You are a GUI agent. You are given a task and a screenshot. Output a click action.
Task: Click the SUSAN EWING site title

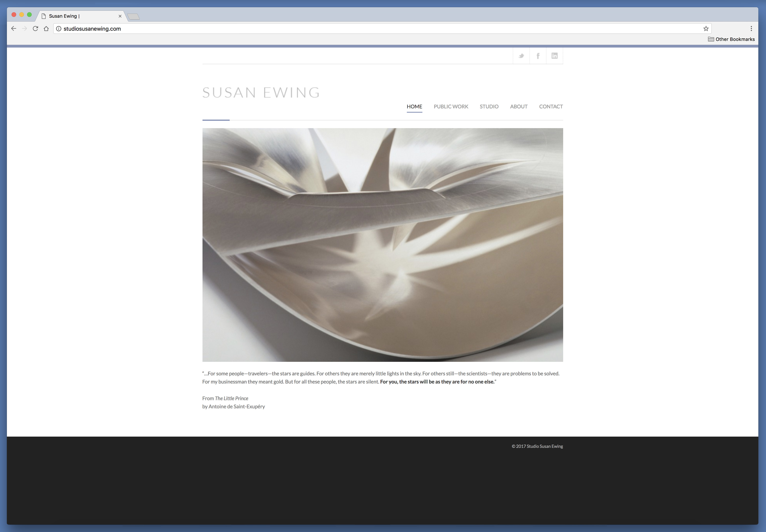pos(261,92)
